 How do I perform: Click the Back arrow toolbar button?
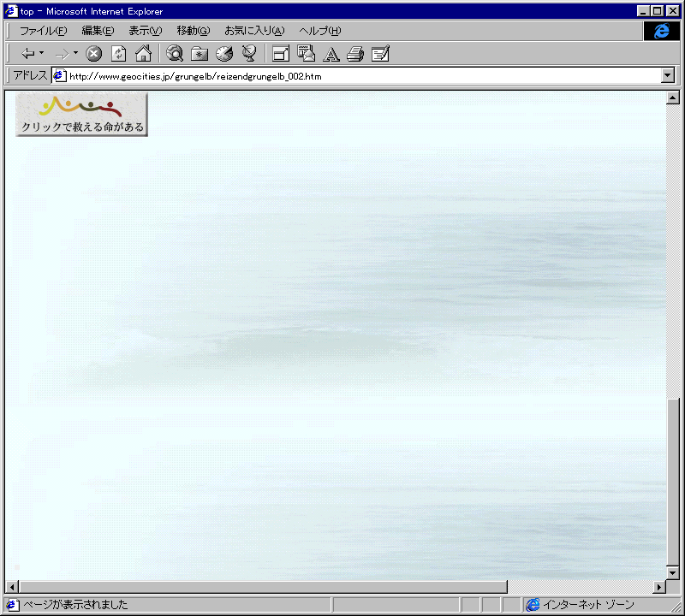(x=28, y=54)
